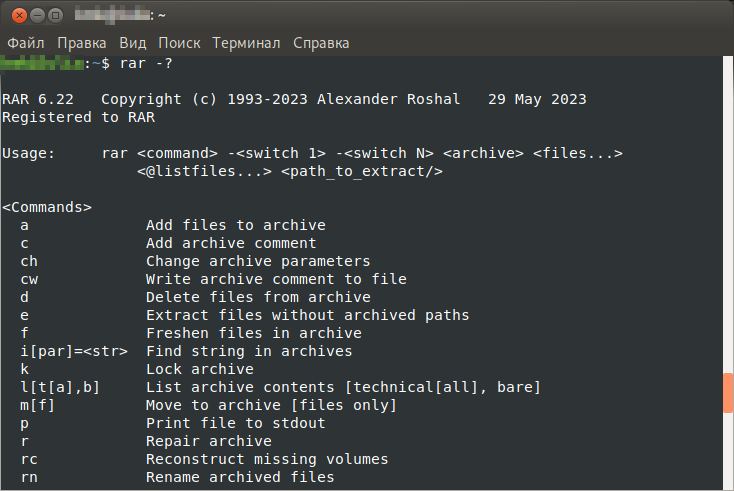734x491 pixels.
Task: Click the 'Add files to archive' line
Action: [236, 225]
